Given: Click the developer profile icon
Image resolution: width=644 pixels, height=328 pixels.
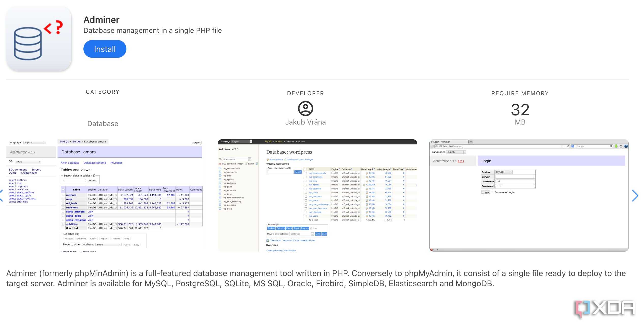Looking at the screenshot, I should 305,108.
